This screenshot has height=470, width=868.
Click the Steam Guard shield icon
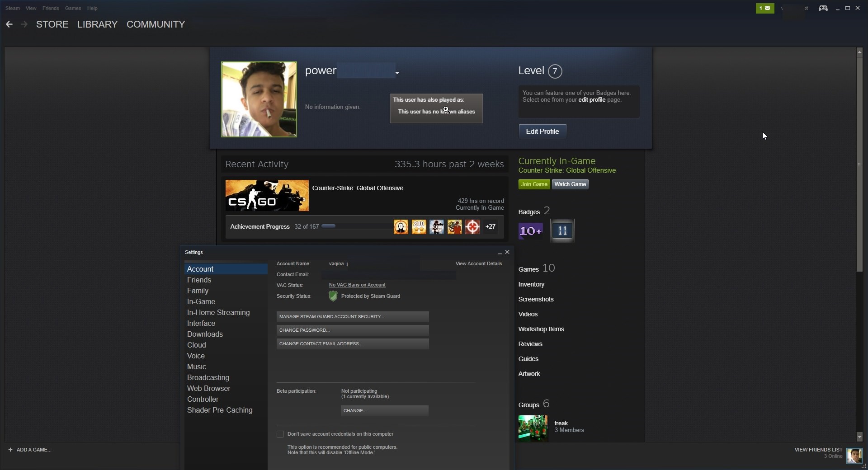[x=333, y=296]
